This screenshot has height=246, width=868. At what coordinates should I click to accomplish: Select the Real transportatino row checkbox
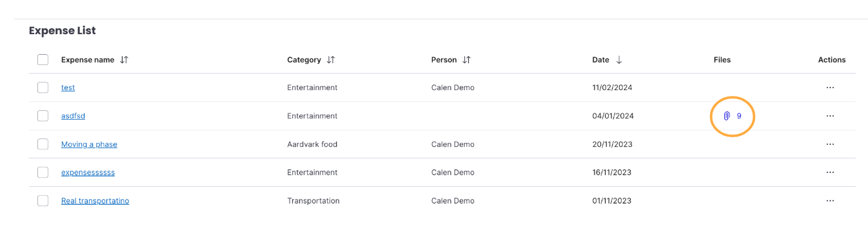(x=43, y=201)
